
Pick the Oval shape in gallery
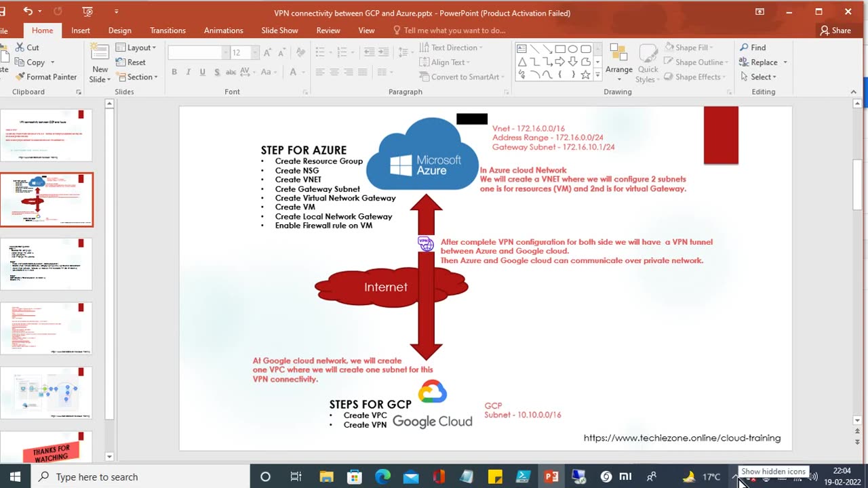click(x=573, y=49)
